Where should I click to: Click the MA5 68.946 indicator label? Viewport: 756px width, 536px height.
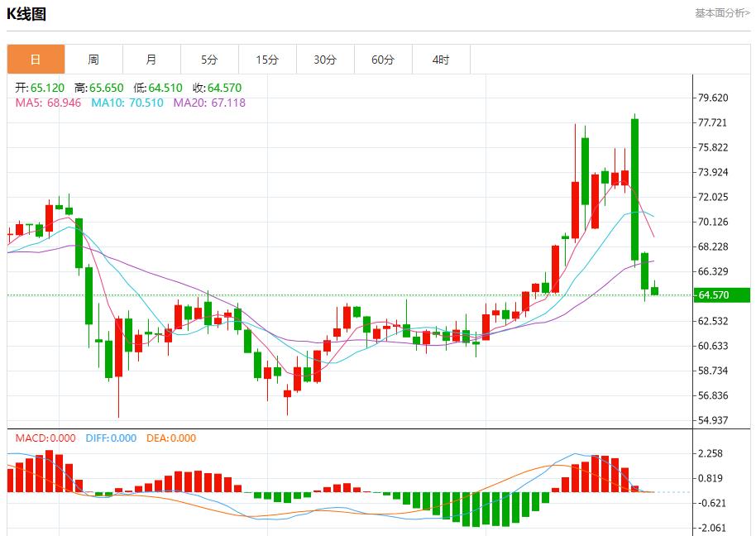tap(48, 103)
